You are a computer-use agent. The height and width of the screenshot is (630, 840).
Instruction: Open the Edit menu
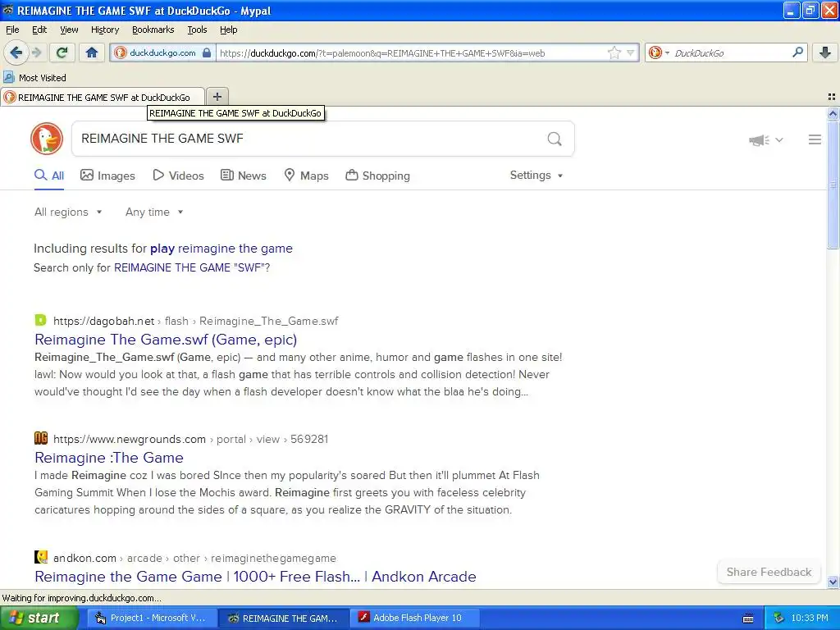pyautogui.click(x=39, y=30)
